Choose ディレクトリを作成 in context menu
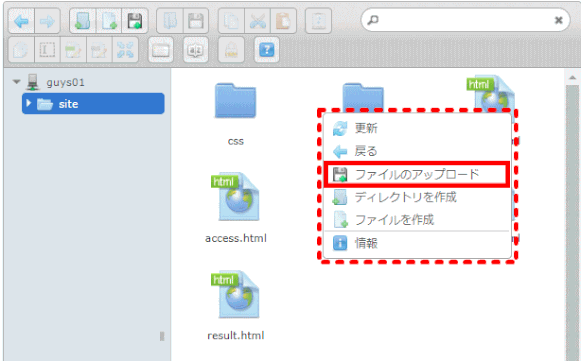Viewport: 581px width, 361px height. [x=417, y=197]
